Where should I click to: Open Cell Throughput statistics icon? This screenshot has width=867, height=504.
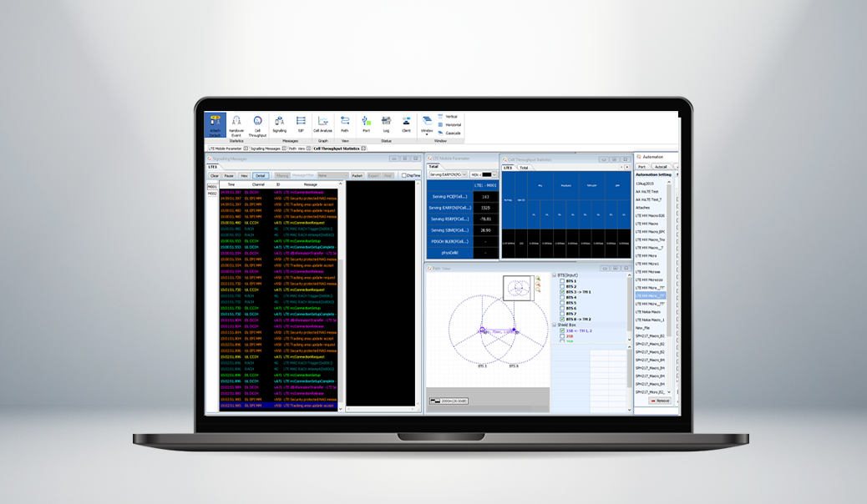(257, 125)
